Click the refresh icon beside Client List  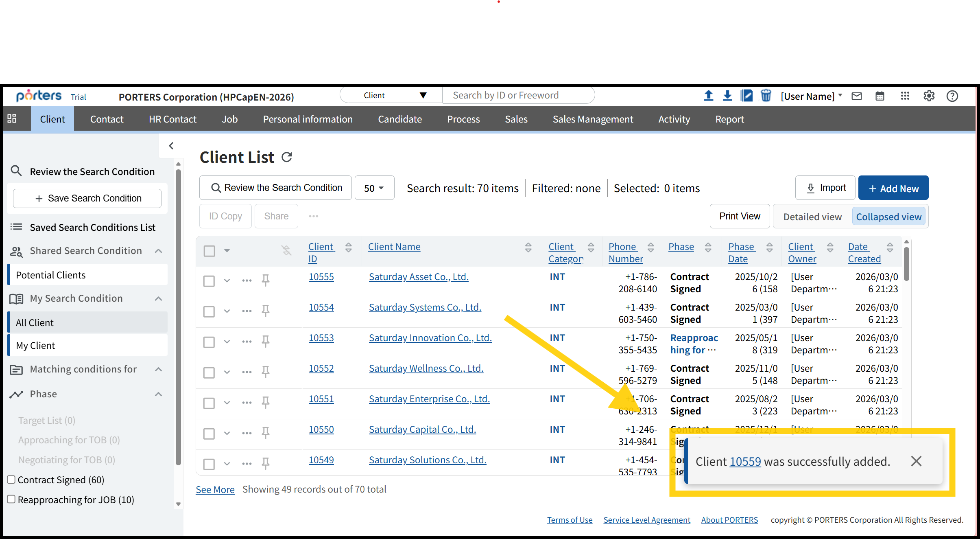point(287,157)
